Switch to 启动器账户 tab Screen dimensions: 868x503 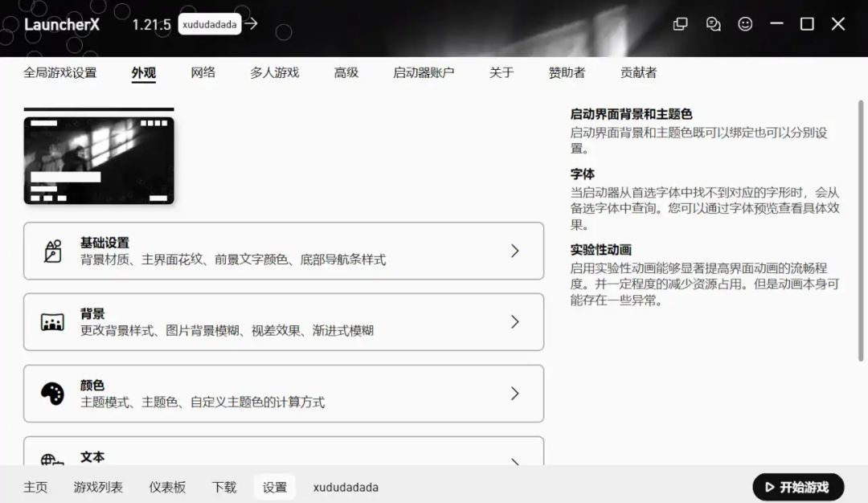click(x=424, y=72)
